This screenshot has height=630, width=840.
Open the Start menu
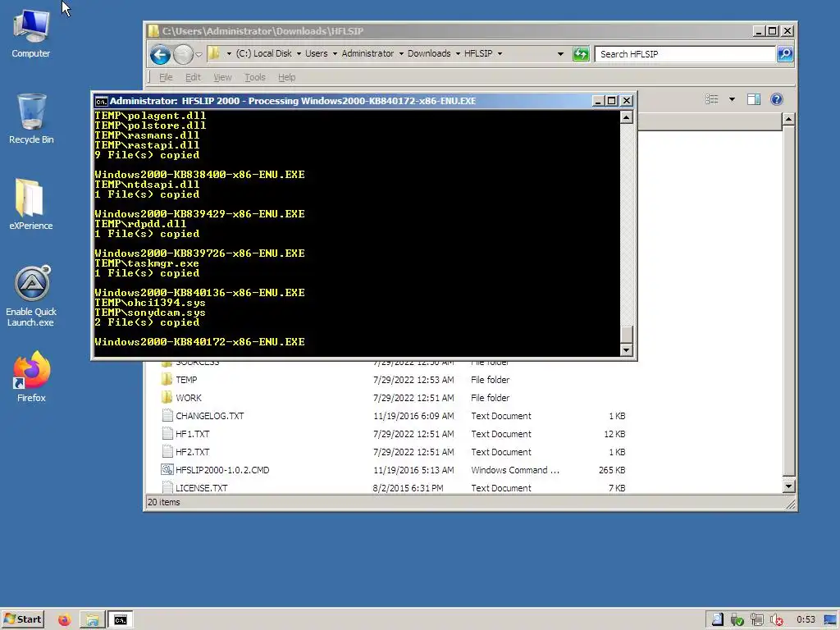(x=22, y=620)
